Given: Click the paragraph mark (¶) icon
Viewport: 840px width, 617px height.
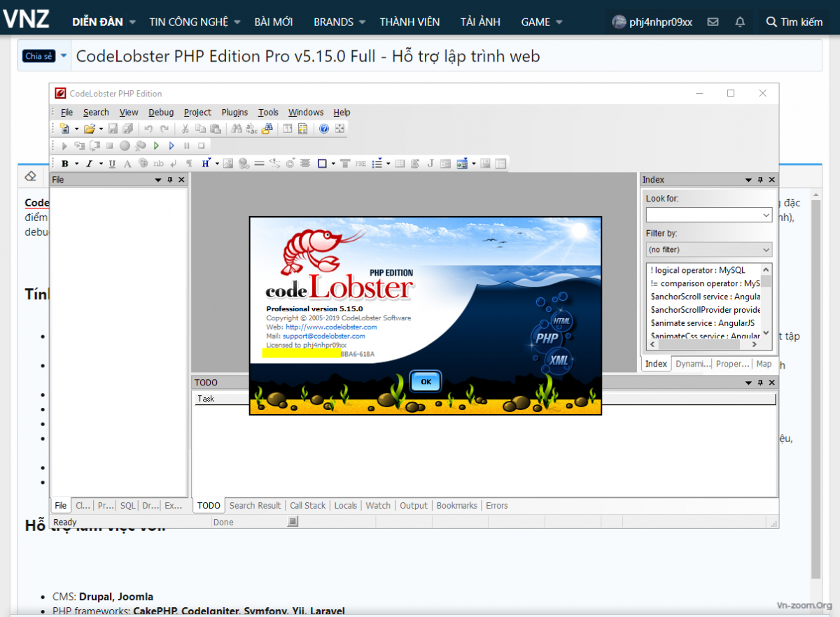Looking at the screenshot, I should click(189, 164).
